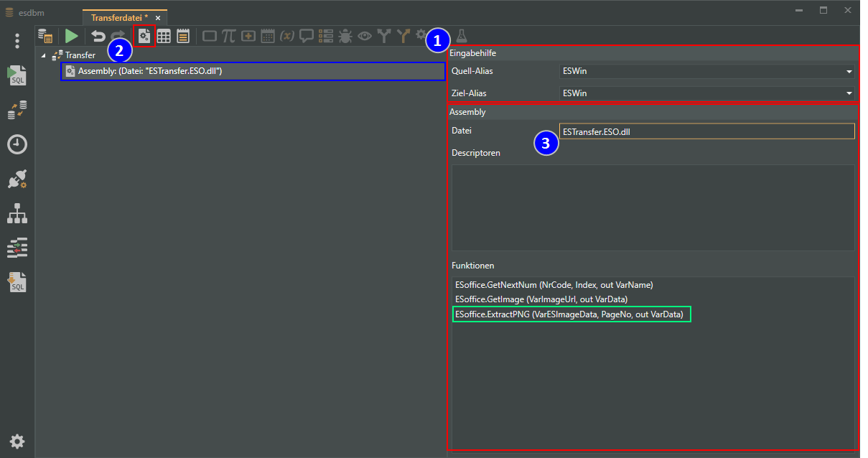Click the plug connection icon in sidebar
This screenshot has height=458, width=868.
pyautogui.click(x=17, y=179)
